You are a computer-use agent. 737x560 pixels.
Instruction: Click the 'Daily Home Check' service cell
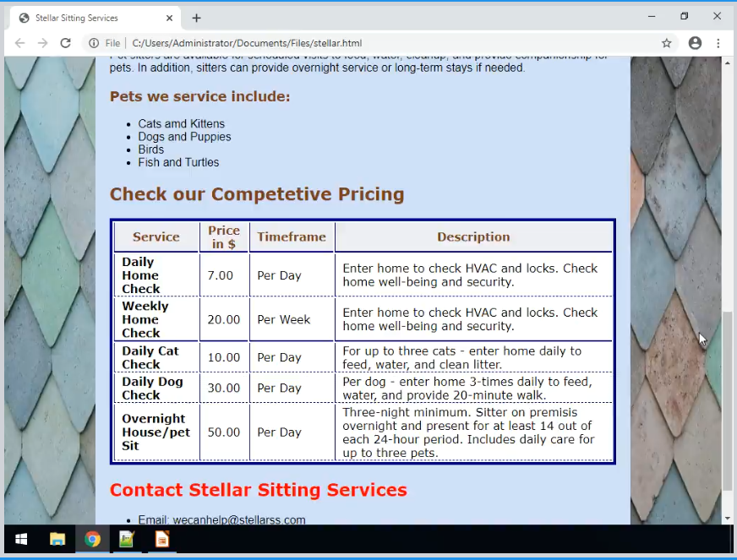point(156,275)
